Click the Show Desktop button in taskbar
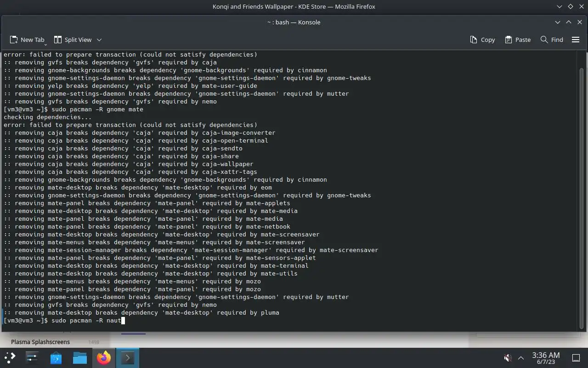This screenshot has width=588, height=368. [576, 358]
